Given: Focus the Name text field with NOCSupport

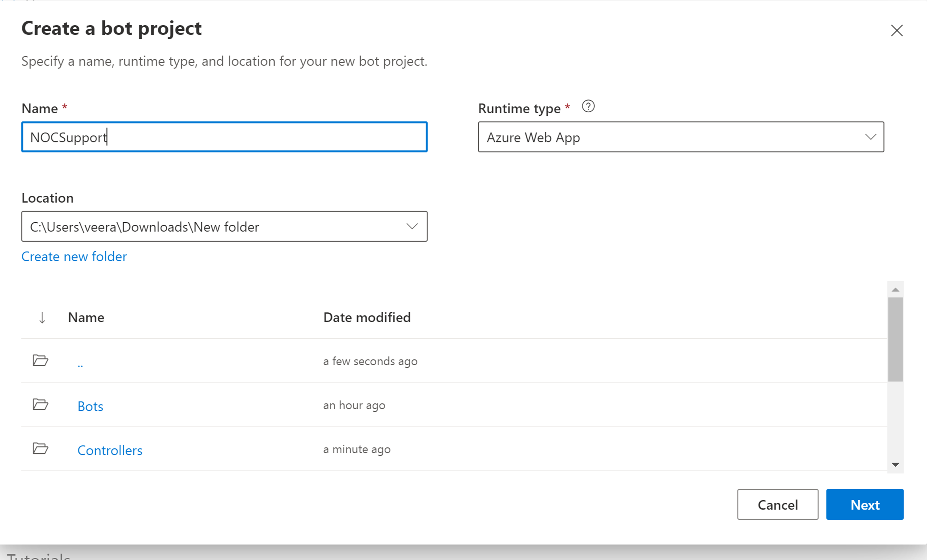Looking at the screenshot, I should tap(224, 137).
